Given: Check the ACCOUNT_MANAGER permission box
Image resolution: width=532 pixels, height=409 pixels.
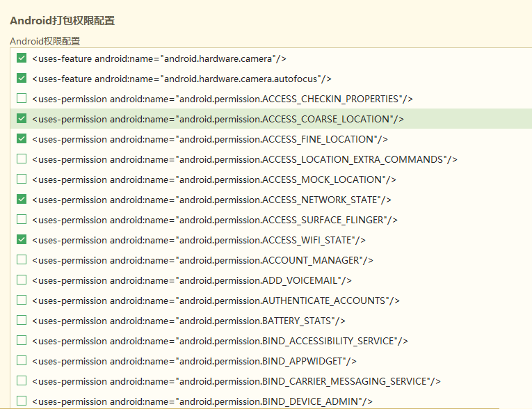Looking at the screenshot, I should point(22,260).
